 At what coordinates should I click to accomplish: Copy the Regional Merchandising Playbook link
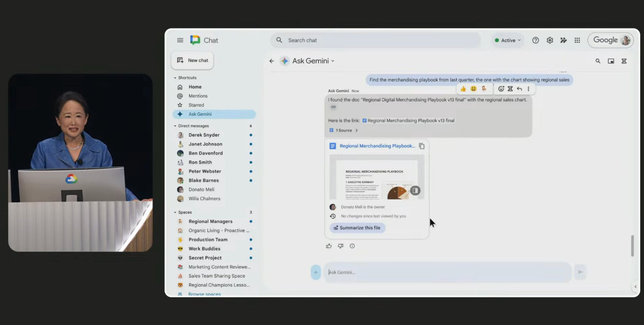[422, 146]
